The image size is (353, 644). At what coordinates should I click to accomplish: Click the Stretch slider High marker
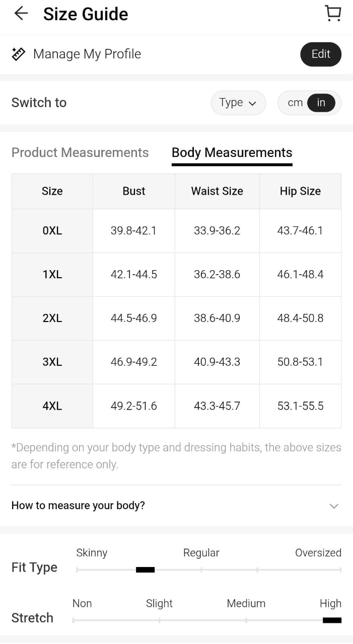[x=332, y=620]
